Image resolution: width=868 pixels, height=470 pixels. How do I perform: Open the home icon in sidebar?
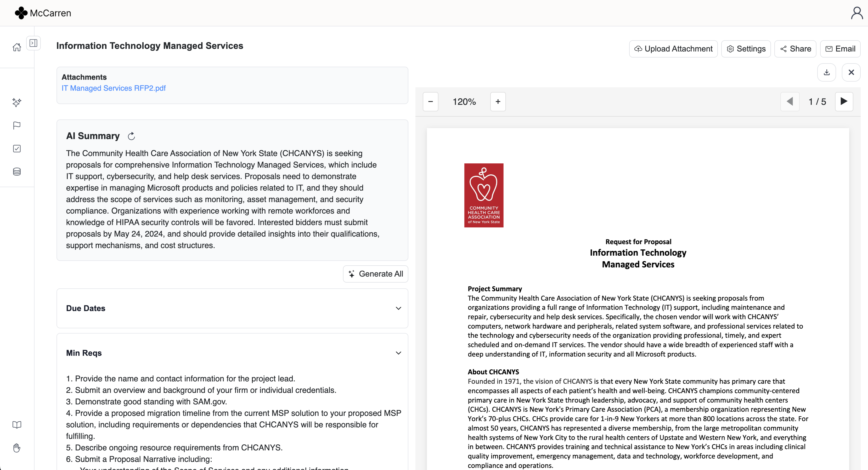(x=17, y=48)
